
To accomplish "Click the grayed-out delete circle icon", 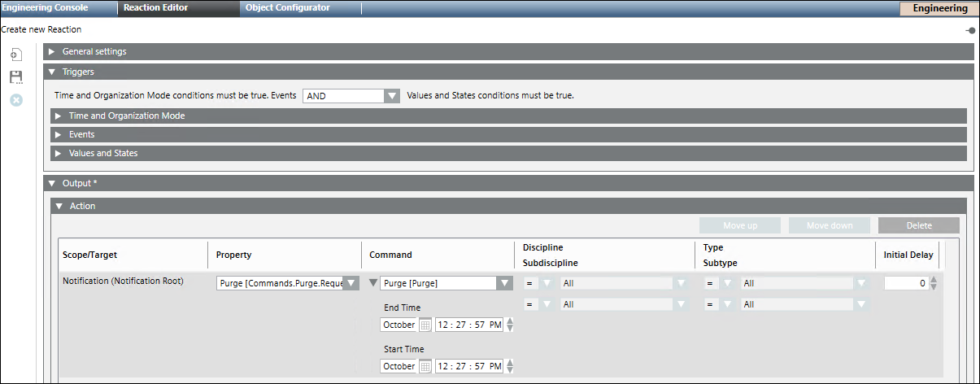I will click(15, 100).
